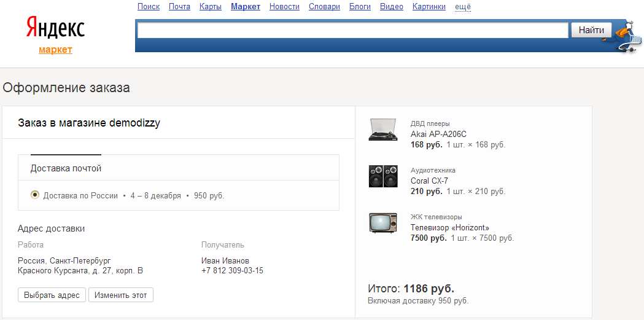
Task: Click the Coral CX-7 speakers thumbnail
Action: tap(382, 176)
